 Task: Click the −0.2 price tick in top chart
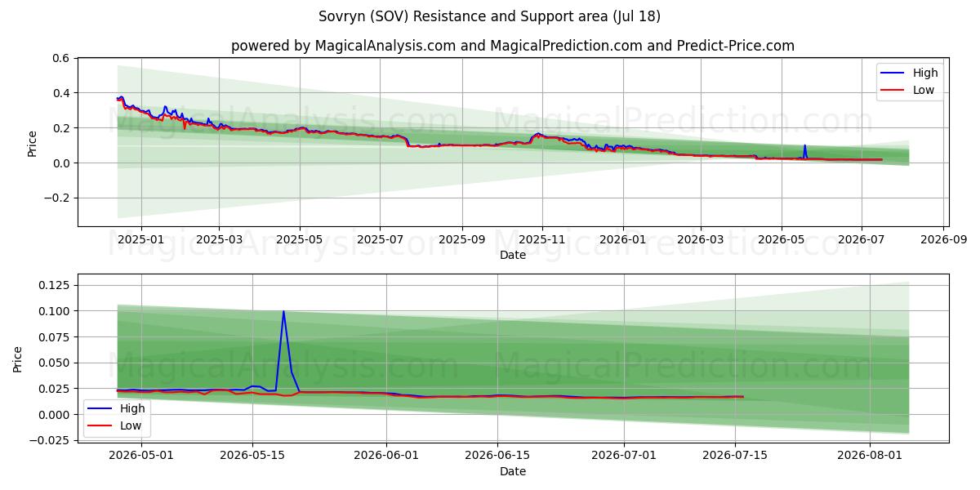(56, 198)
